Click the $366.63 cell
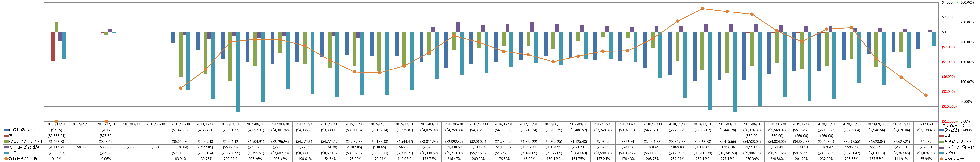 (106, 147)
